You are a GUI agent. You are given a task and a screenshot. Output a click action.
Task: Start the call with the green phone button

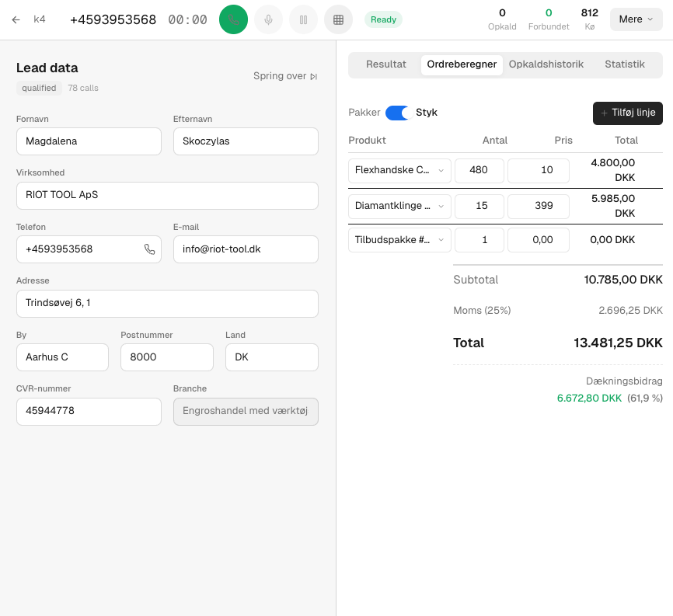click(233, 19)
